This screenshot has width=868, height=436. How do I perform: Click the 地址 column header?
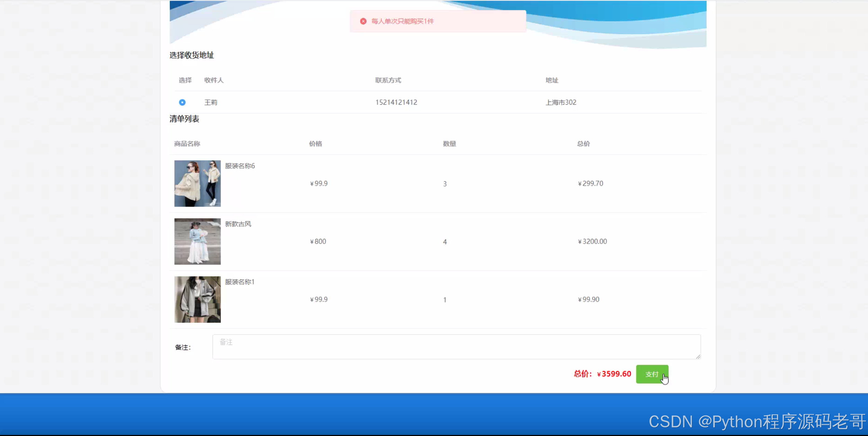552,80
